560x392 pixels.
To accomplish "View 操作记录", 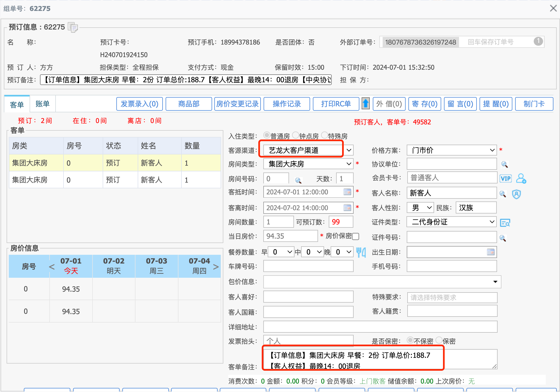I will [x=287, y=104].
